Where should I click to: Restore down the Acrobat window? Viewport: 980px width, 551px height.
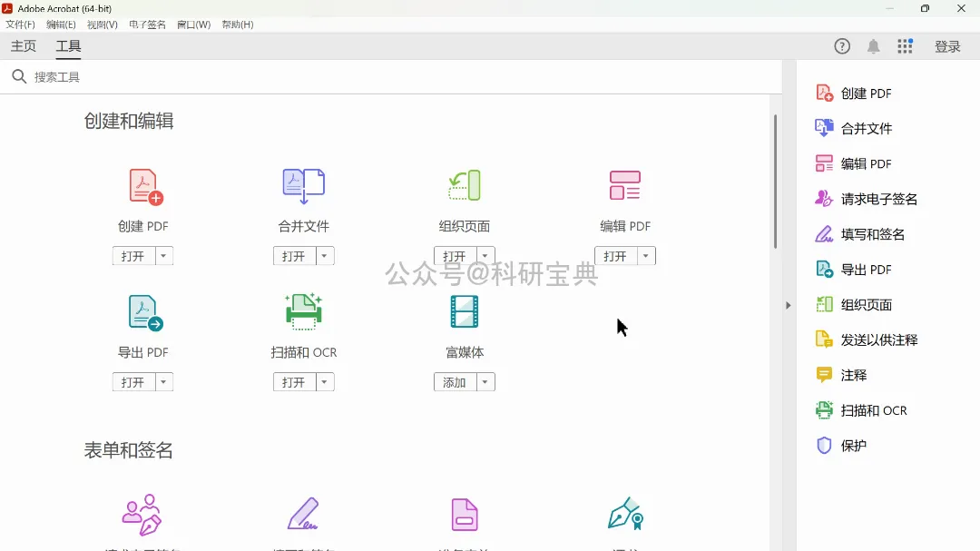tap(925, 8)
